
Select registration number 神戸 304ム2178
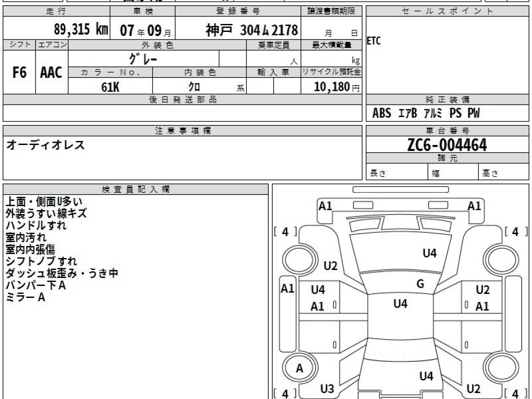pos(251,30)
